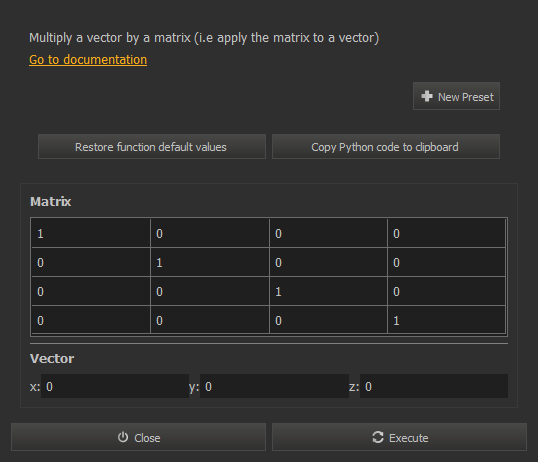Select matrix cell row one column one

(91, 233)
